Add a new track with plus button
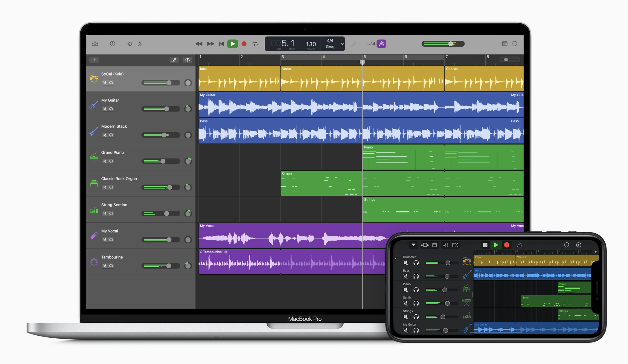This screenshot has width=628, height=364. 94,60
